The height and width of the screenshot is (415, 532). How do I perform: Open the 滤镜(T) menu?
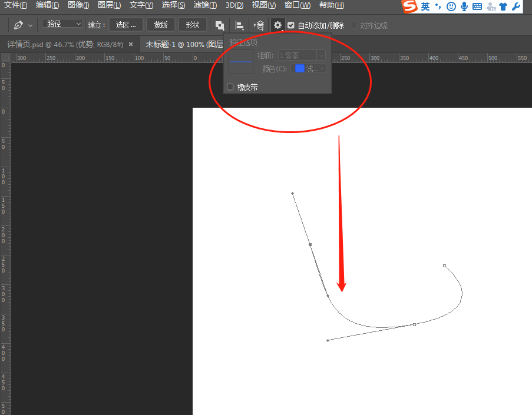[205, 5]
